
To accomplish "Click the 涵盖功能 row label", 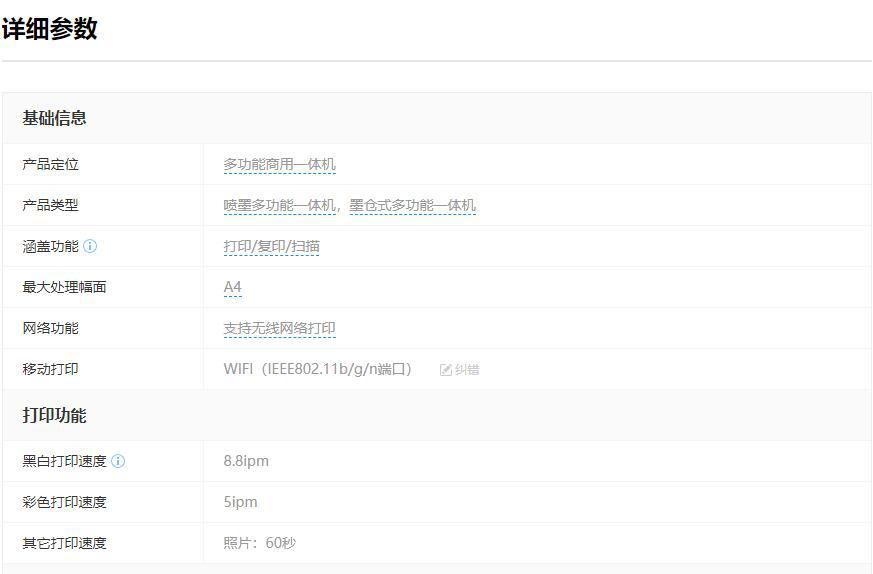I will pos(51,246).
